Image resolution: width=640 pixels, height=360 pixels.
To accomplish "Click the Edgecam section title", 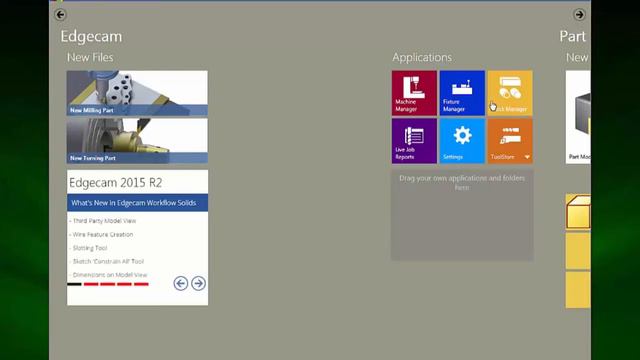I will (91, 36).
